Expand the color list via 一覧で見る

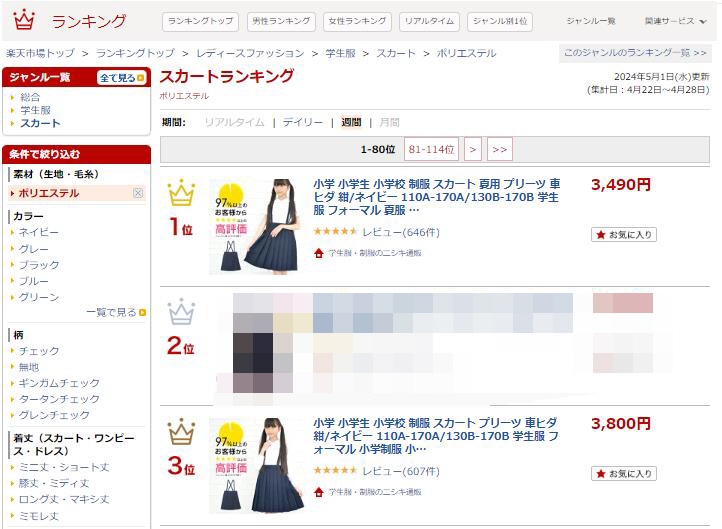[116, 313]
